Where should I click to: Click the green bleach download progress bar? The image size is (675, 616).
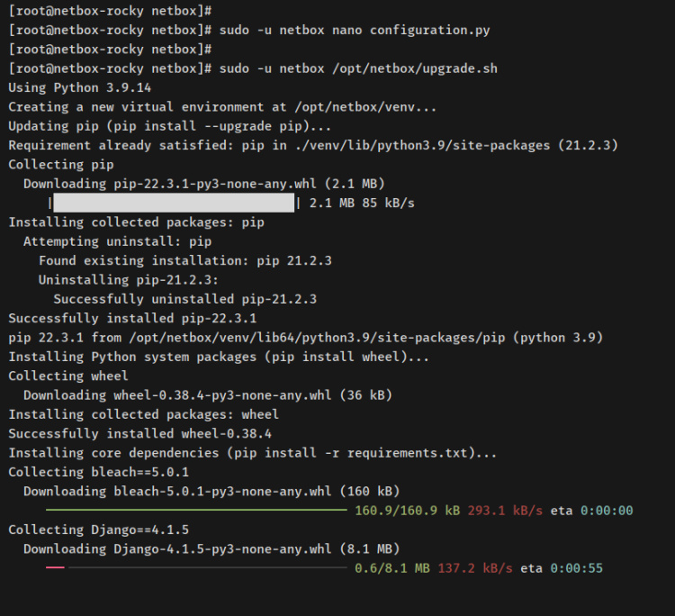195,511
